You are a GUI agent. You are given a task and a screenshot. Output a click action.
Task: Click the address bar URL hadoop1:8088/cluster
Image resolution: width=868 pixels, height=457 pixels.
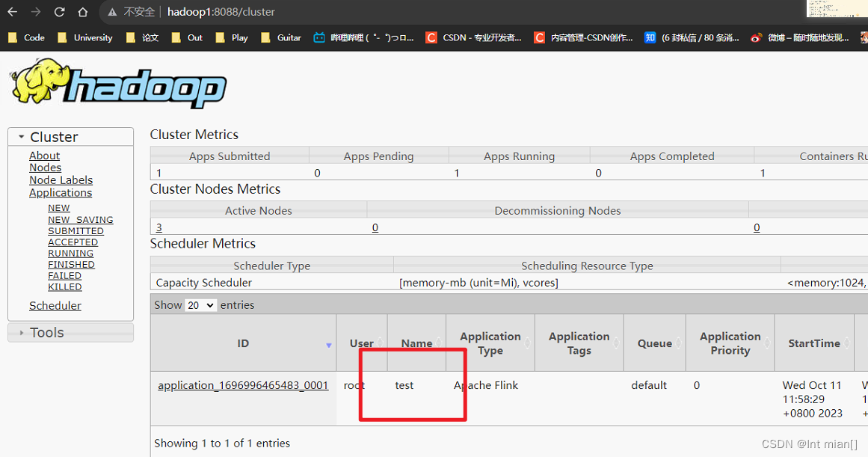click(221, 12)
